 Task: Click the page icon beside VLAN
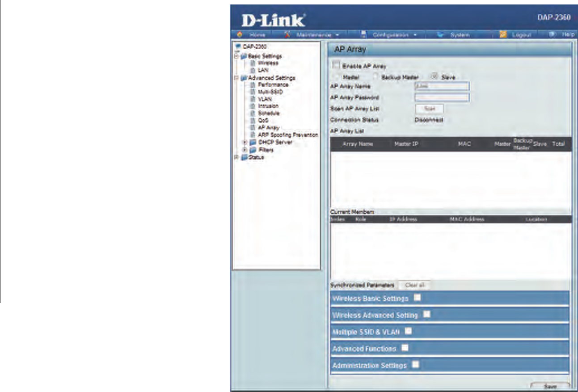[x=253, y=99]
